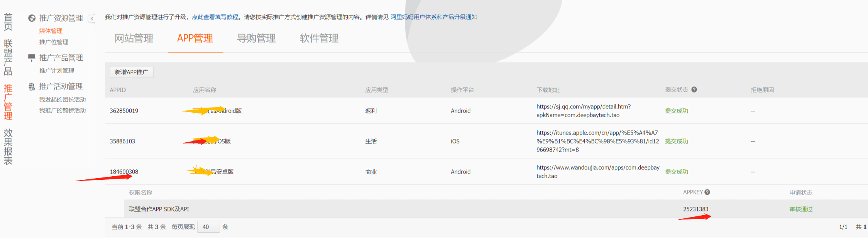Click 提交成功 status in the 362850019 row
Screen dimensions: 868x238
676,111
